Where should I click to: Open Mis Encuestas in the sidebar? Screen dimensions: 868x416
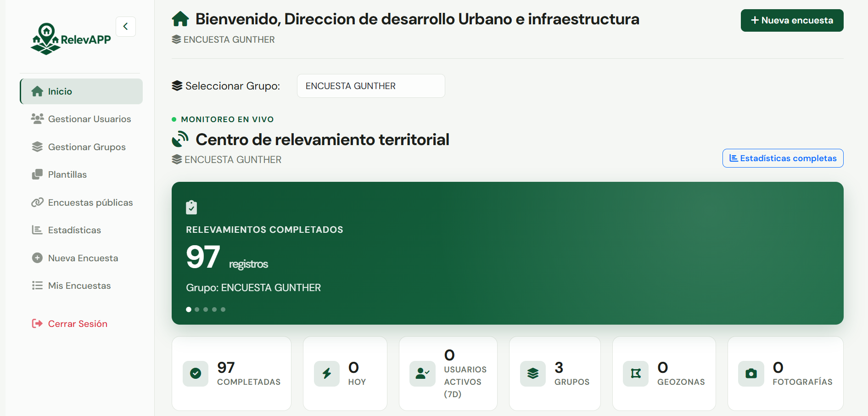pos(81,286)
